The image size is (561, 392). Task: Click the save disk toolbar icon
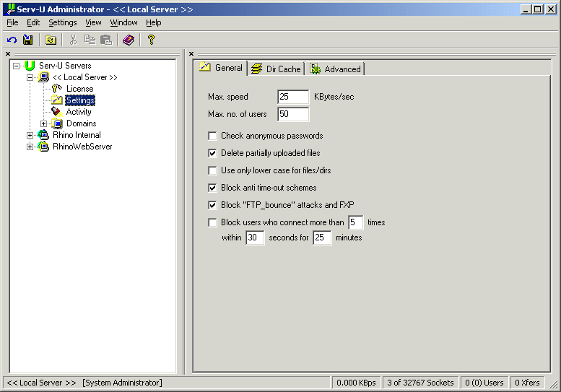27,40
